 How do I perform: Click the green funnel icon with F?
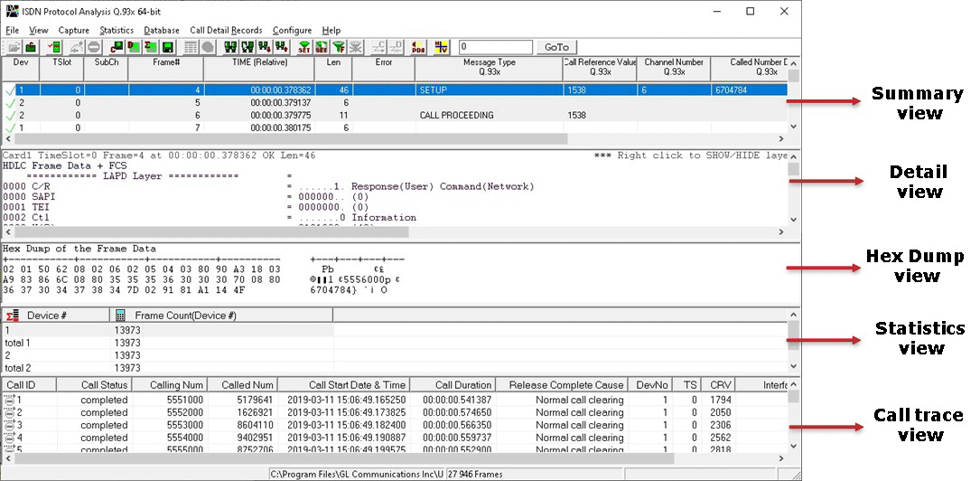(338, 48)
